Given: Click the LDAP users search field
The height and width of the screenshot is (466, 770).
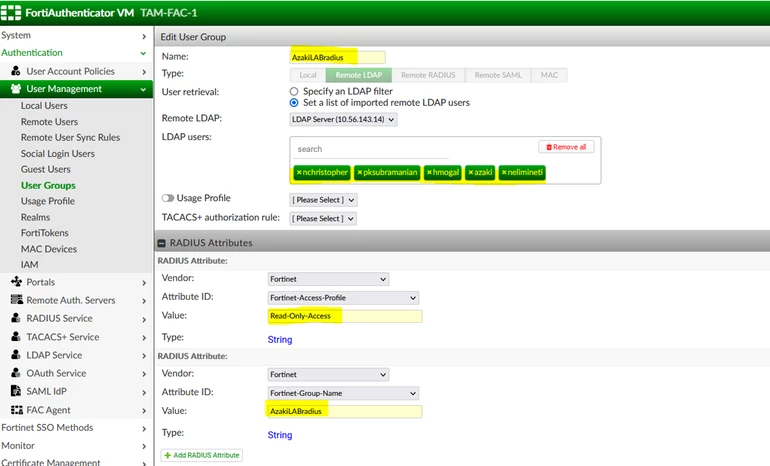Looking at the screenshot, I should point(373,149).
